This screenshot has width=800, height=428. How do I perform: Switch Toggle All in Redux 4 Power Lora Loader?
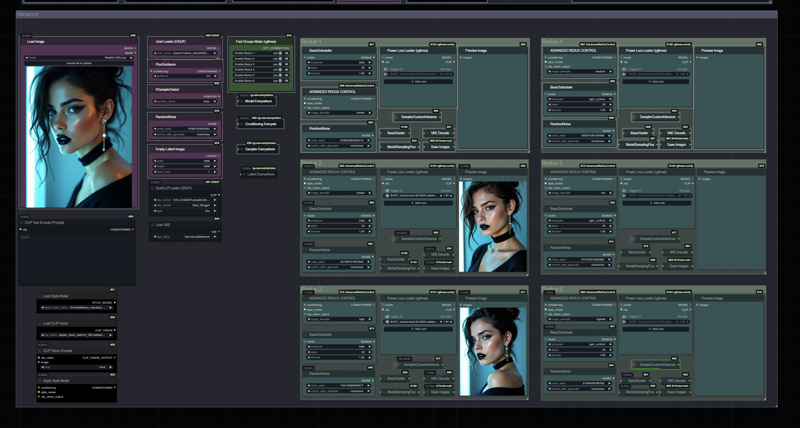[x=625, y=69]
